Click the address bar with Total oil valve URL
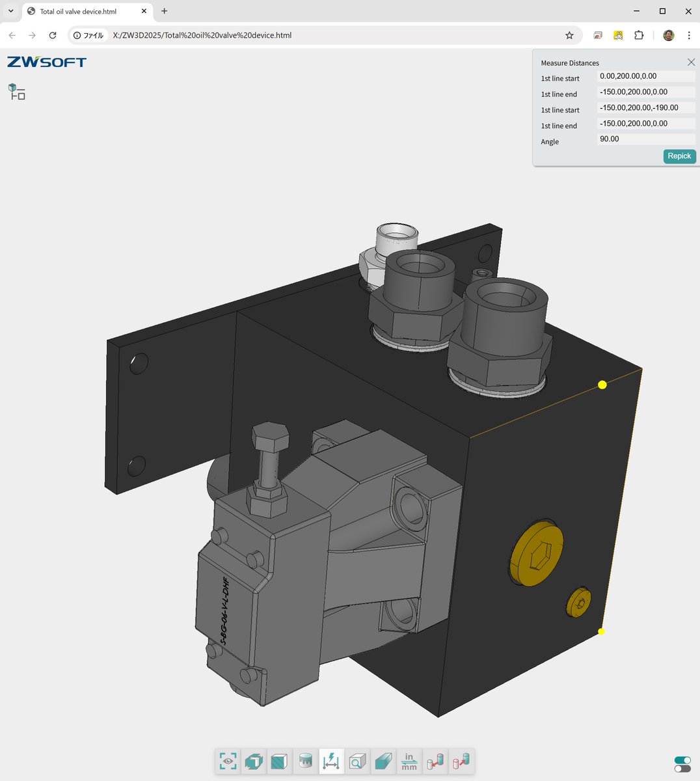The width and height of the screenshot is (700, 781). coord(325,35)
